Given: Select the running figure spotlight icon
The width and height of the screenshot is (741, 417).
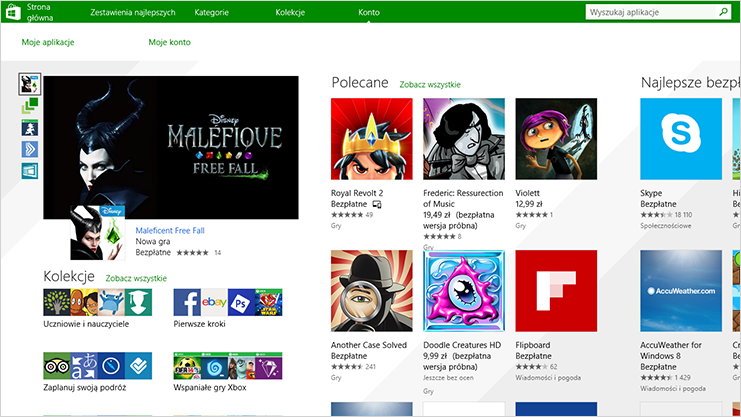Looking at the screenshot, I should click(30, 128).
